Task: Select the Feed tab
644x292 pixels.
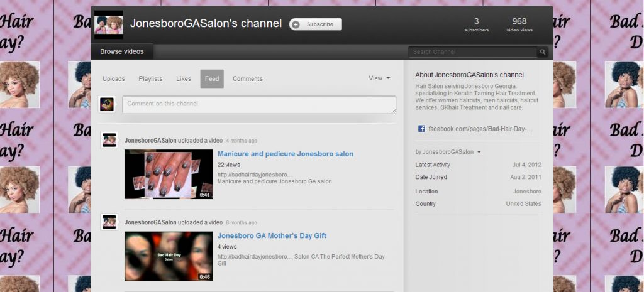Action: coord(212,78)
